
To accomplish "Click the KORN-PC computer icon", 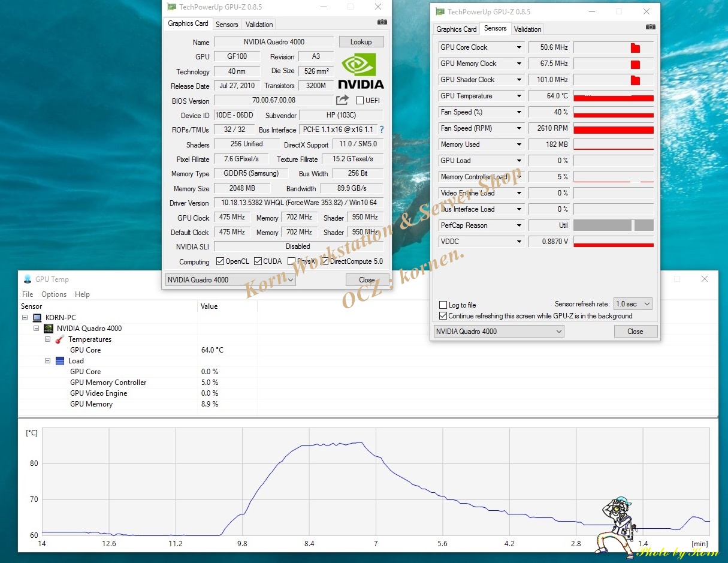I will pos(37,318).
